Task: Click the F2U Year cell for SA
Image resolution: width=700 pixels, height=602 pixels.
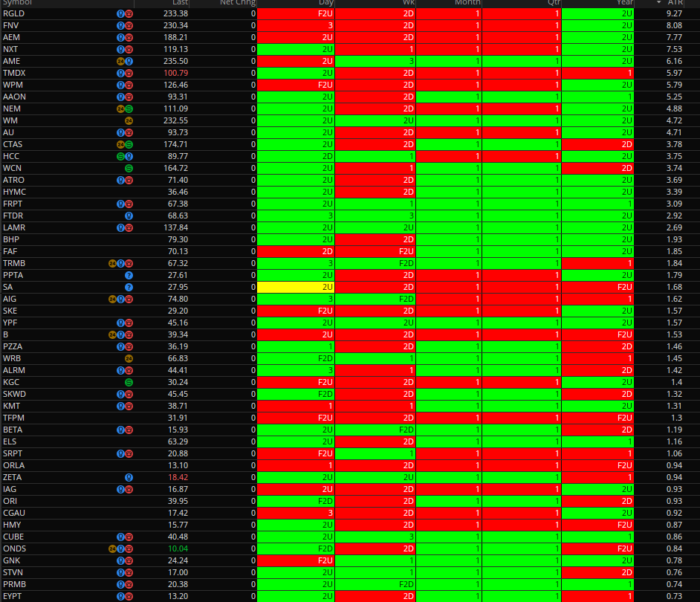Action: 597,287
